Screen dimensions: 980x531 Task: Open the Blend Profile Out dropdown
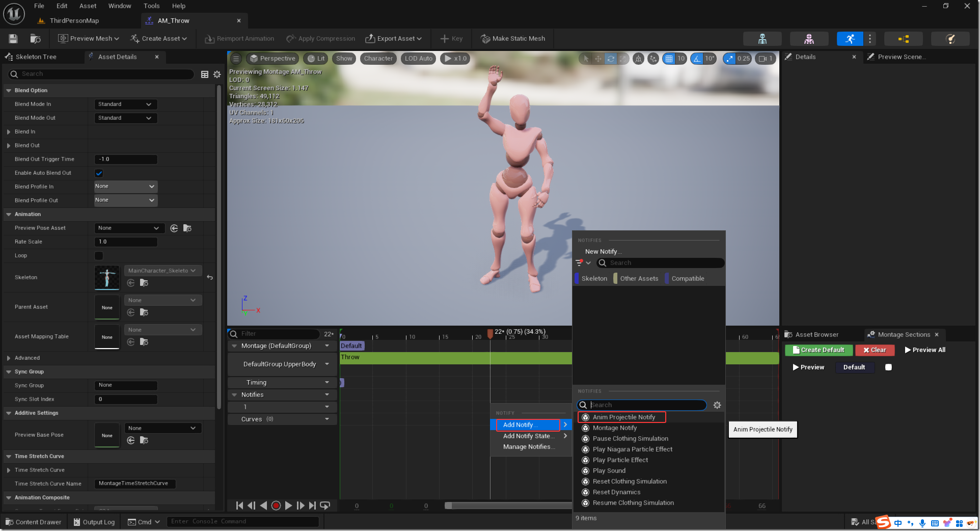(x=126, y=200)
